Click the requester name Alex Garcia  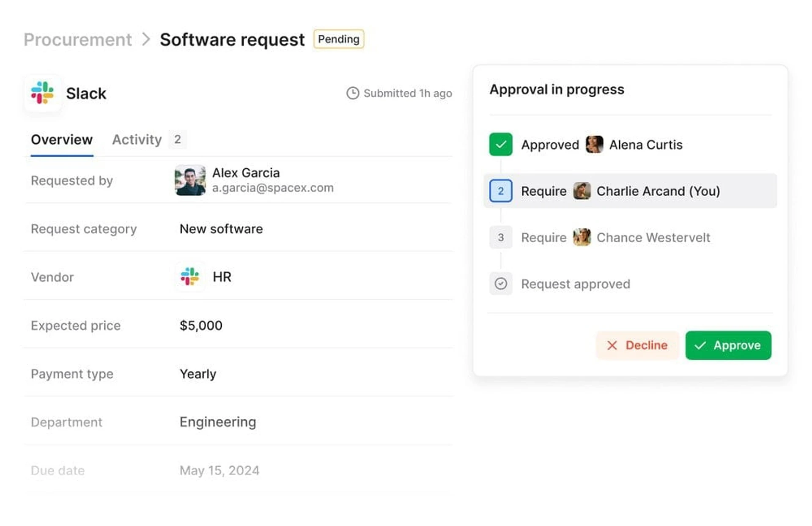pos(246,173)
